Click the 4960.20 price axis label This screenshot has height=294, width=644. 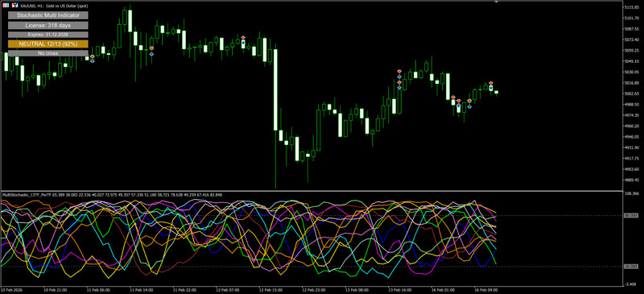tap(632, 126)
